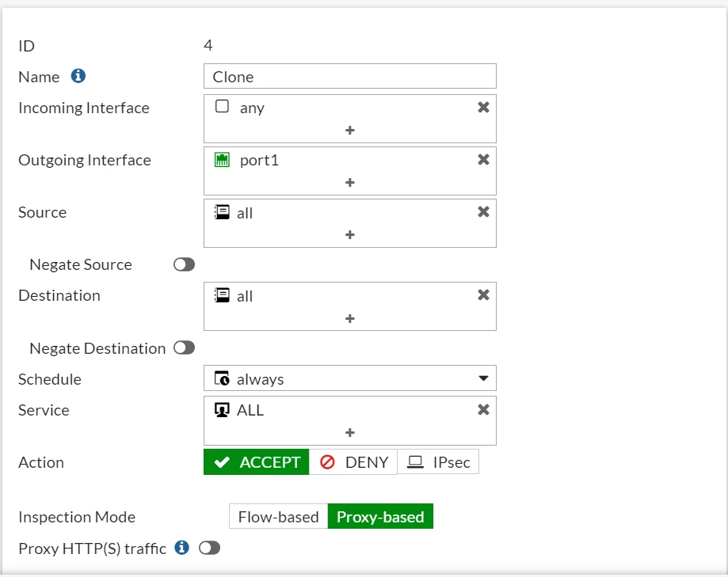This screenshot has height=577, width=728.
Task: Click the 'all' text in Destination field
Action: [x=245, y=296]
